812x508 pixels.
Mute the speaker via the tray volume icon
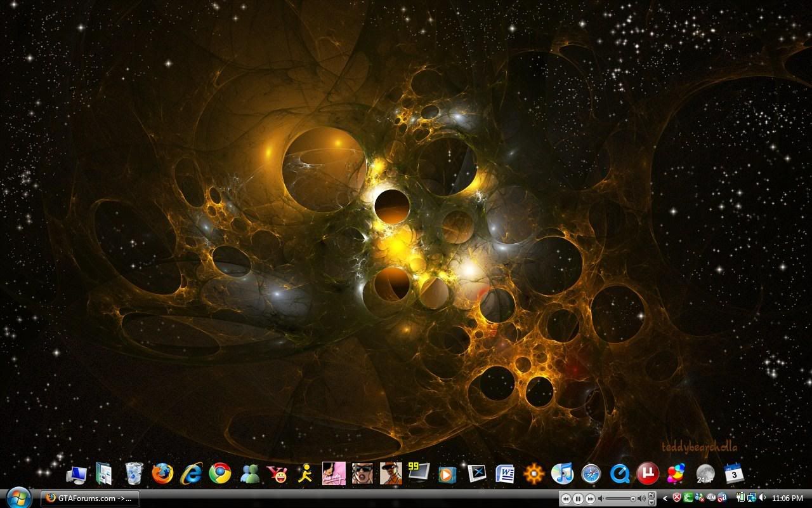click(763, 498)
